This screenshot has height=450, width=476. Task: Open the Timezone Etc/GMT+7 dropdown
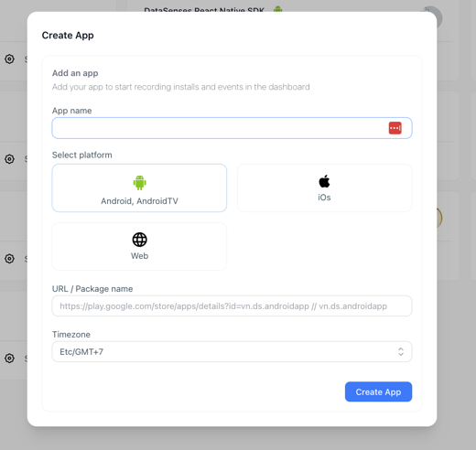pos(232,351)
